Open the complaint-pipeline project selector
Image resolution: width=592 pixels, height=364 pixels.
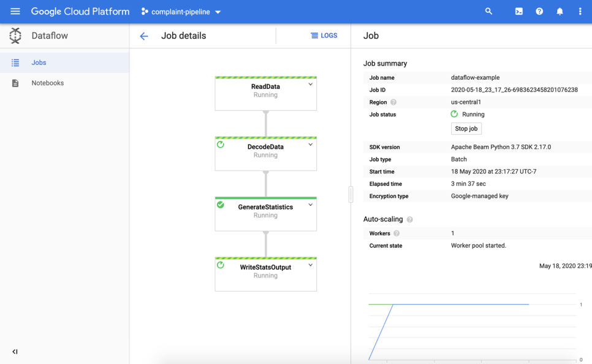point(181,12)
